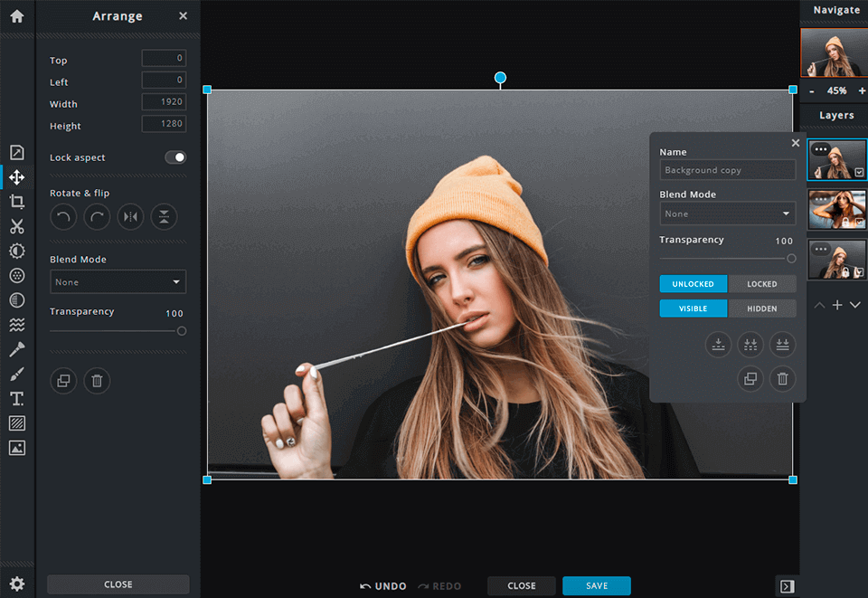Flip the layer horizontally
Image resolution: width=868 pixels, height=598 pixels.
point(130,216)
